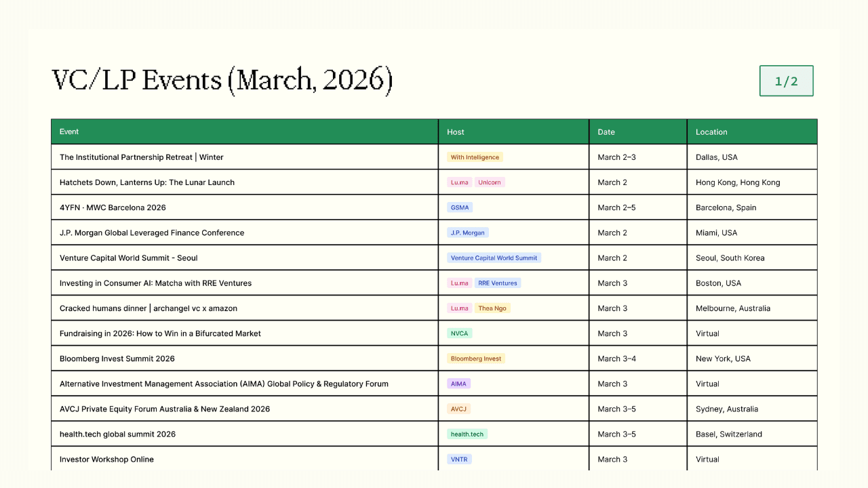Select J.P. Morgan Global Leveraged Finance Conference

152,232
